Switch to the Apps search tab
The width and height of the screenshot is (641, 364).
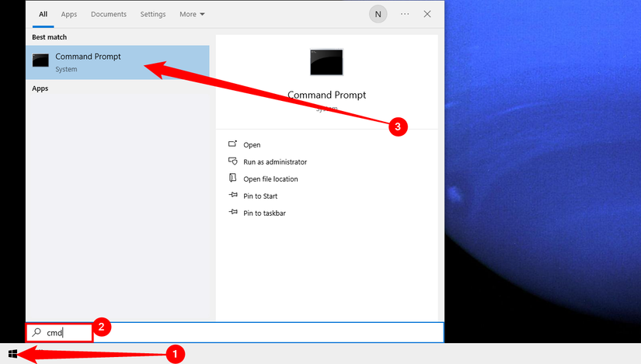[69, 14]
